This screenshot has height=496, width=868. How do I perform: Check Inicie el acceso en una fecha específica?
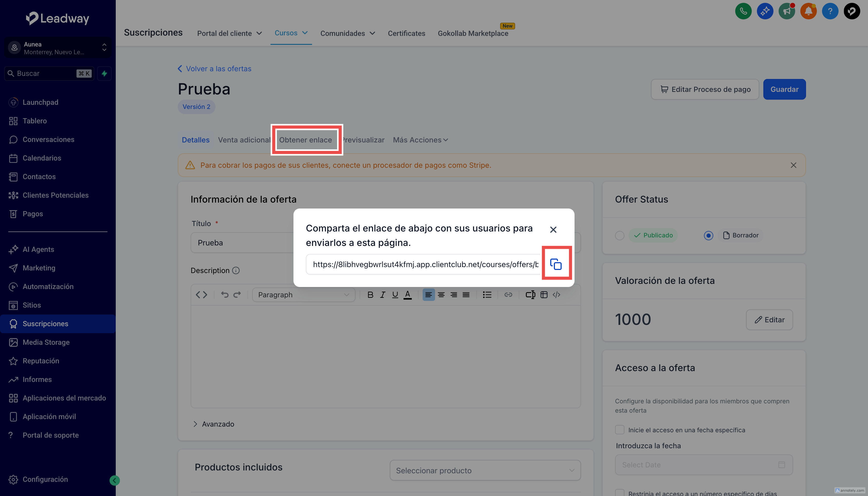(619, 430)
